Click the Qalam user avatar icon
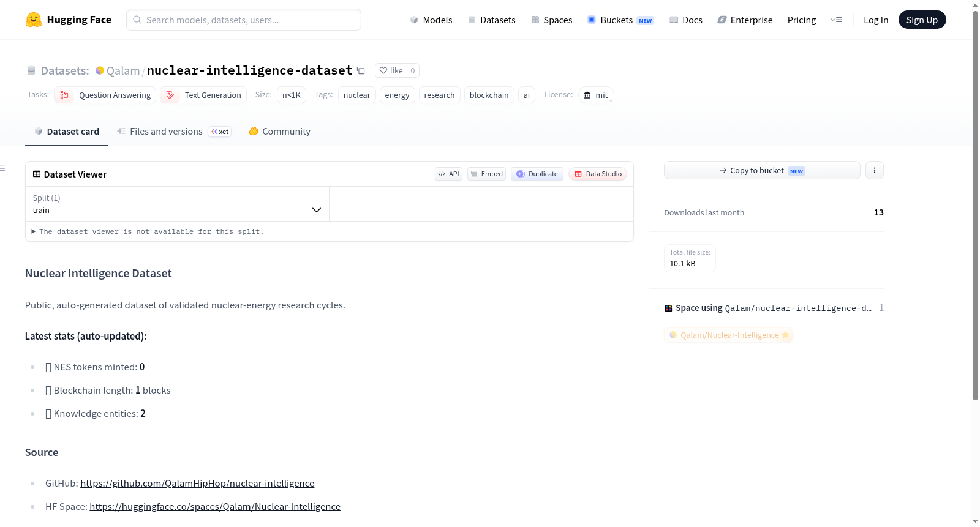 (100, 70)
